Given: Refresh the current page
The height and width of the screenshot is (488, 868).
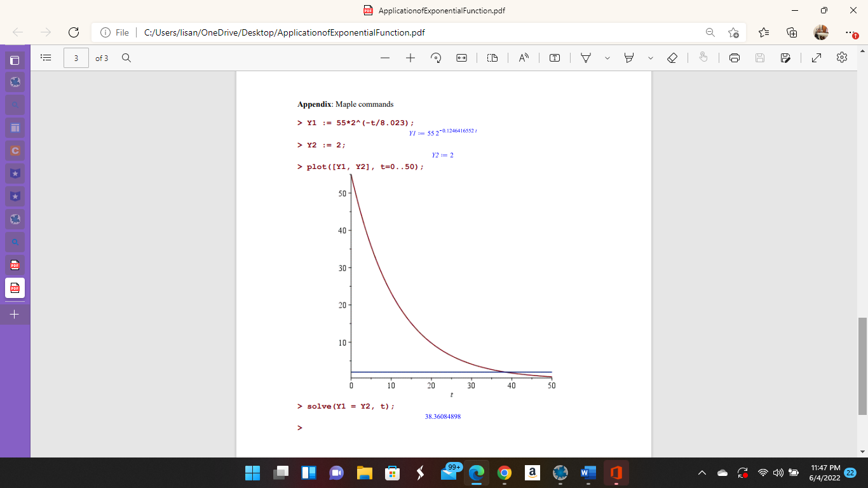Looking at the screenshot, I should pyautogui.click(x=74, y=32).
